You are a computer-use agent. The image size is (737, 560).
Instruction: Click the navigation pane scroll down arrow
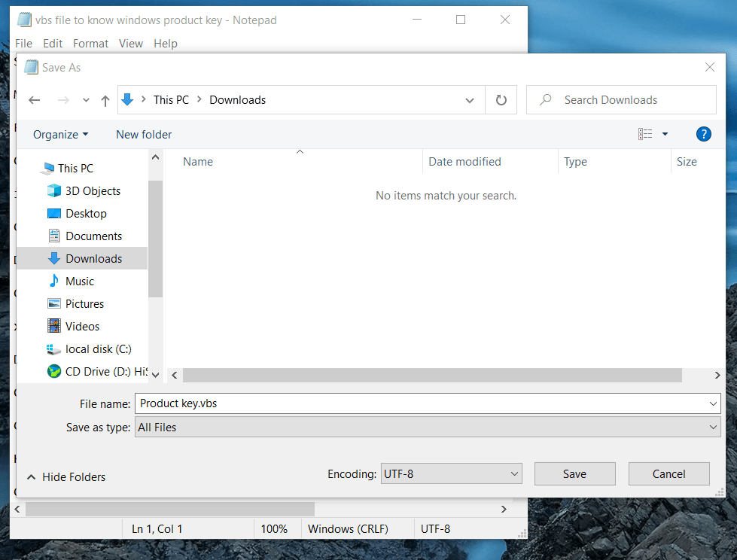point(156,375)
